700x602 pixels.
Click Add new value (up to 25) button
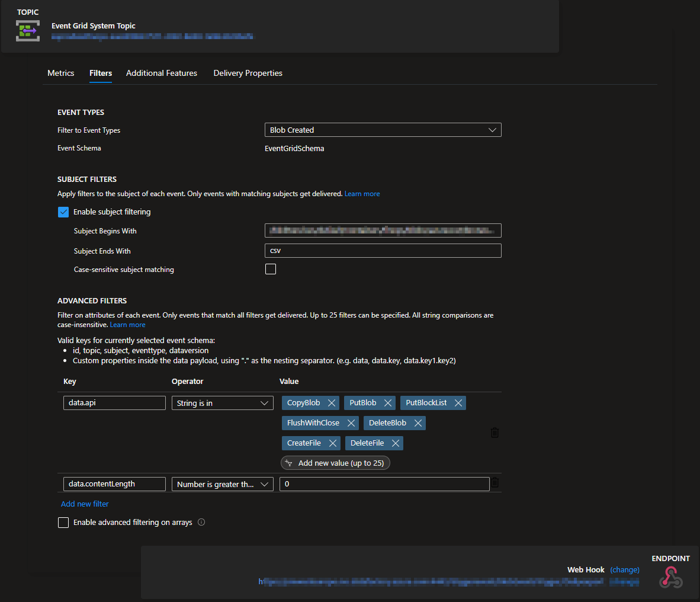point(335,463)
